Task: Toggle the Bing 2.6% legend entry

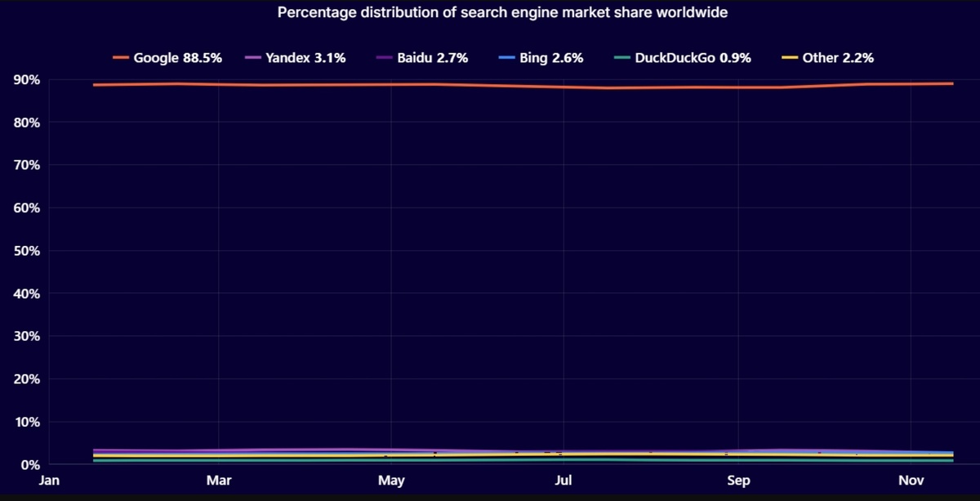Action: click(x=541, y=58)
